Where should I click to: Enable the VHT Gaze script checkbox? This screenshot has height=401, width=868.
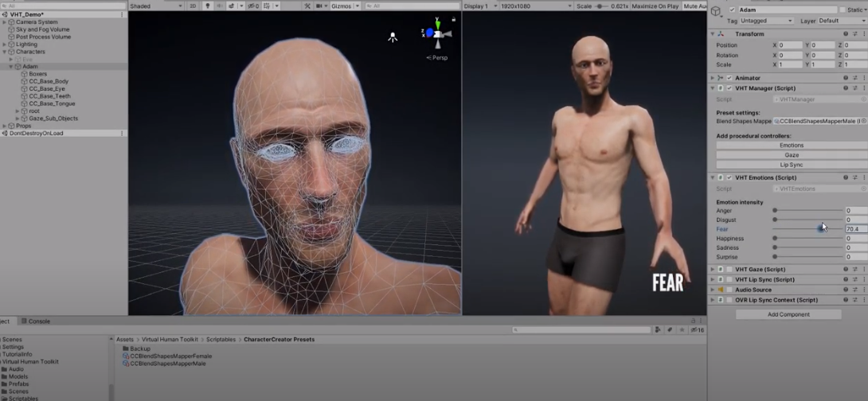click(729, 270)
